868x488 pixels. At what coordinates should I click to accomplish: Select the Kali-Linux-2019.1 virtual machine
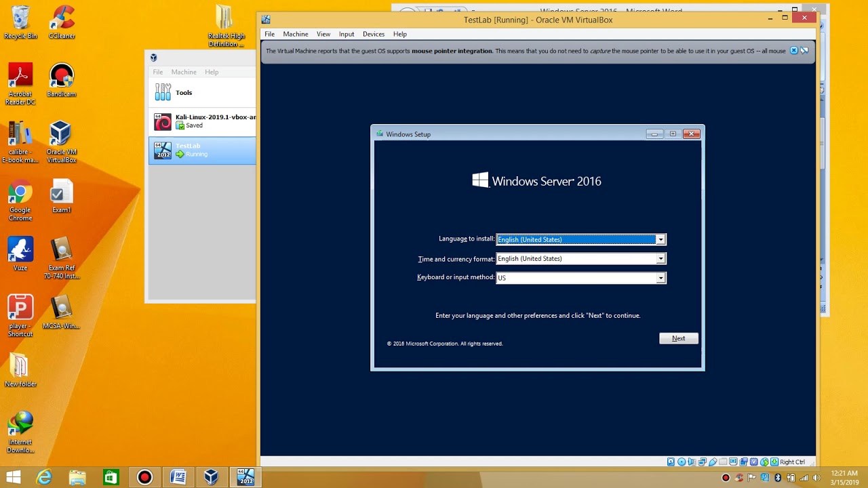point(202,121)
